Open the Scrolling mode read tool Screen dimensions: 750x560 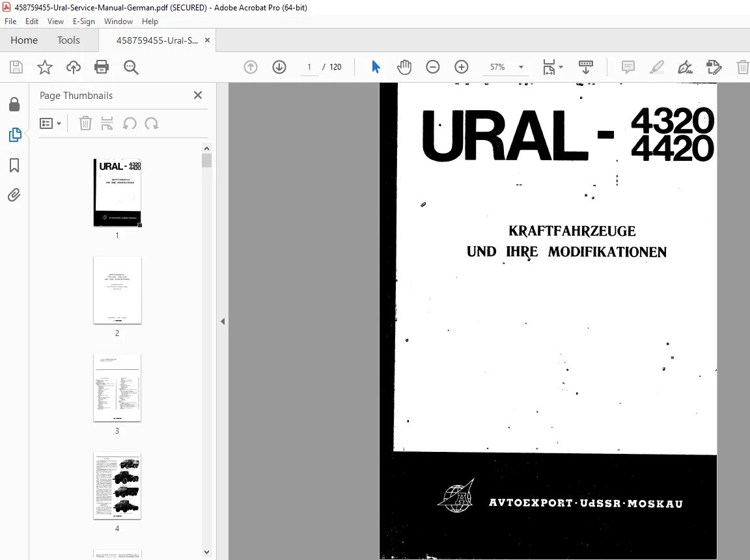(x=585, y=67)
